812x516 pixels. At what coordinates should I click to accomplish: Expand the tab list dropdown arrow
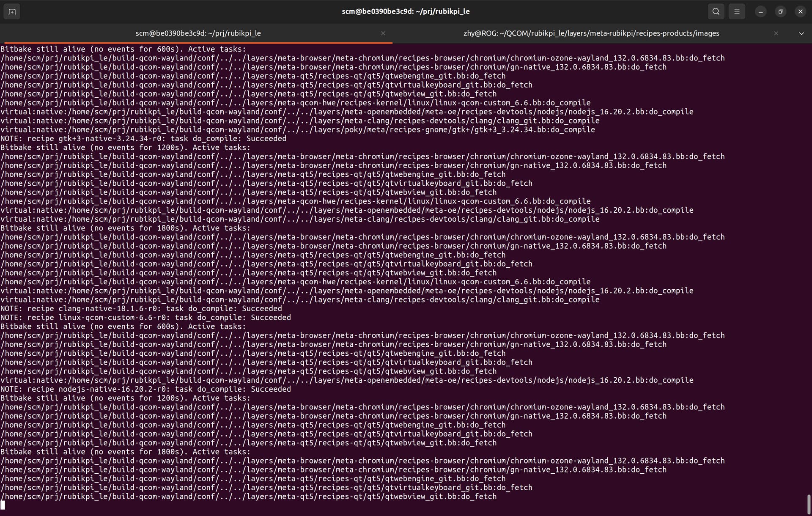coord(801,33)
